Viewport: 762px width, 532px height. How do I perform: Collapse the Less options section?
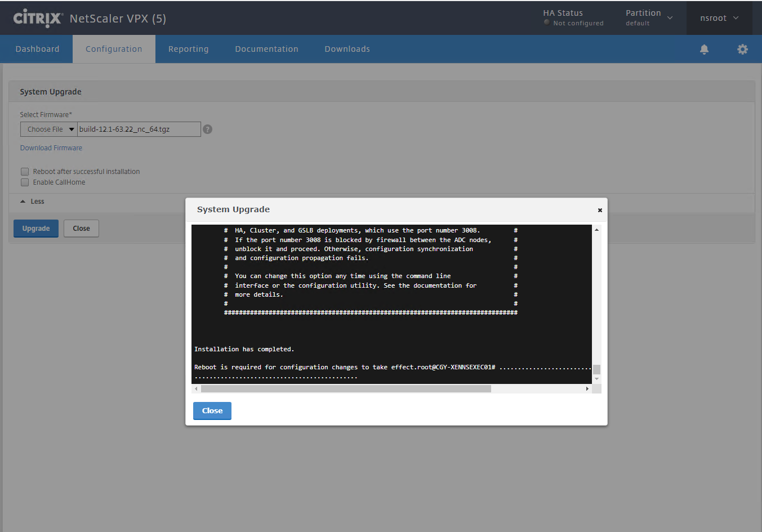click(32, 201)
